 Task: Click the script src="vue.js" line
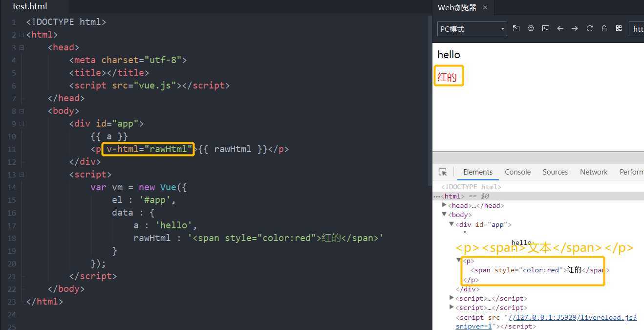[x=149, y=86]
